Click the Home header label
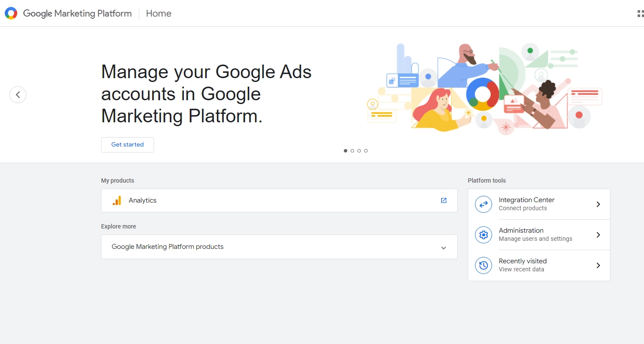 159,14
